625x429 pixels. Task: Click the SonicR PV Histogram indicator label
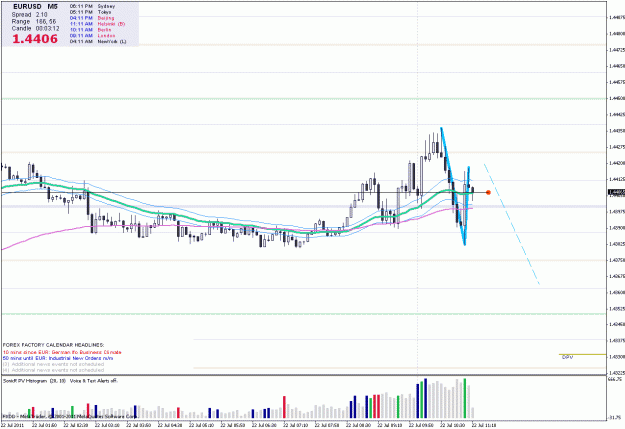(x=34, y=381)
